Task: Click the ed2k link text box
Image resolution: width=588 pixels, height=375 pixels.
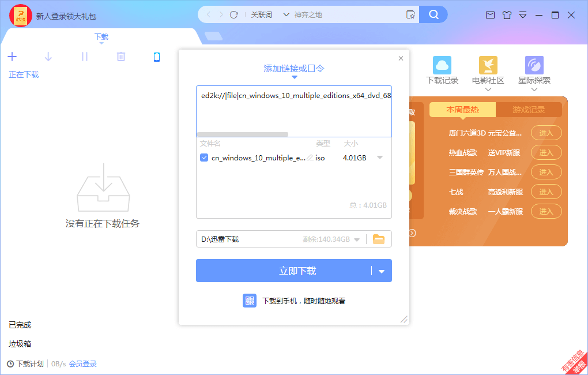Action: tap(294, 111)
